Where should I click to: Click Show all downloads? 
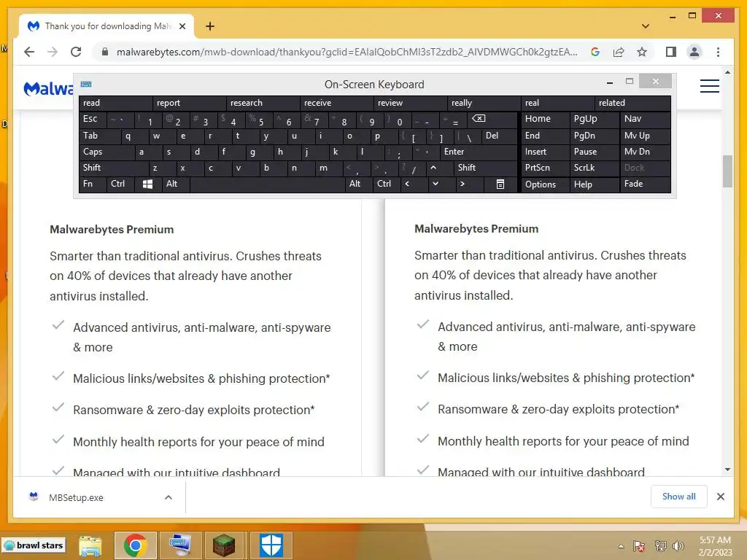pyautogui.click(x=678, y=497)
